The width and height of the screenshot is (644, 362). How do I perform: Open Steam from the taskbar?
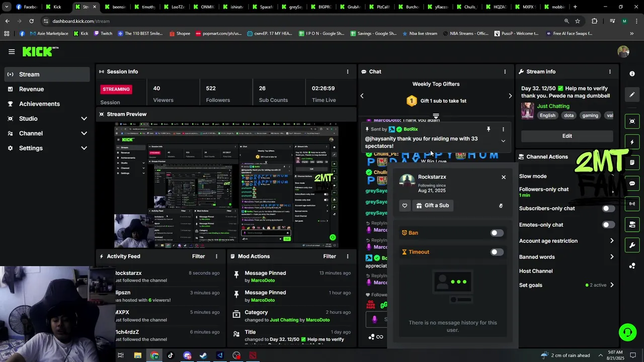[x=203, y=355]
